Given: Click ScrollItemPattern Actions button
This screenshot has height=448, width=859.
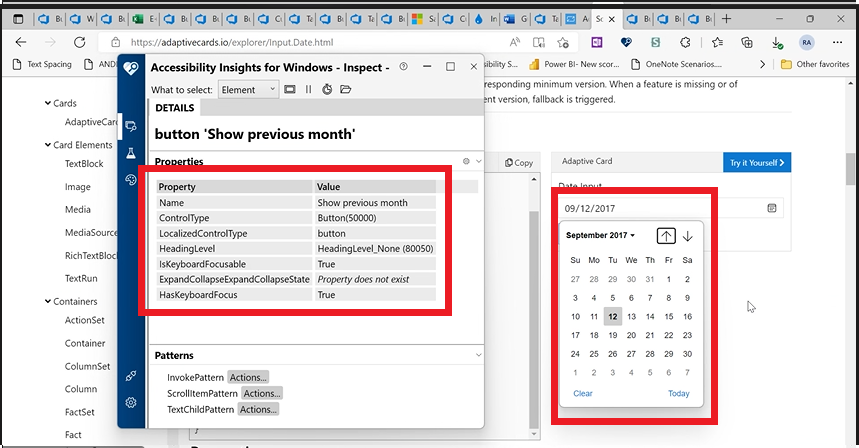Looking at the screenshot, I should pyautogui.click(x=262, y=393).
